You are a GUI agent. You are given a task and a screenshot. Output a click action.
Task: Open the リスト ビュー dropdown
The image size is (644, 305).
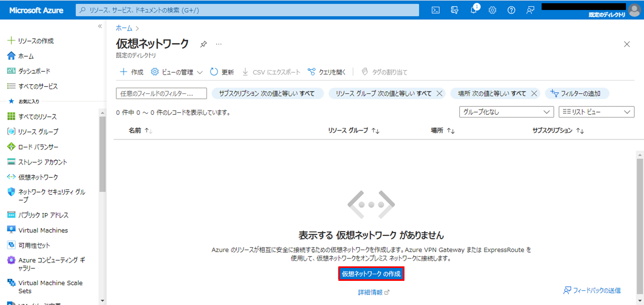pyautogui.click(x=596, y=112)
